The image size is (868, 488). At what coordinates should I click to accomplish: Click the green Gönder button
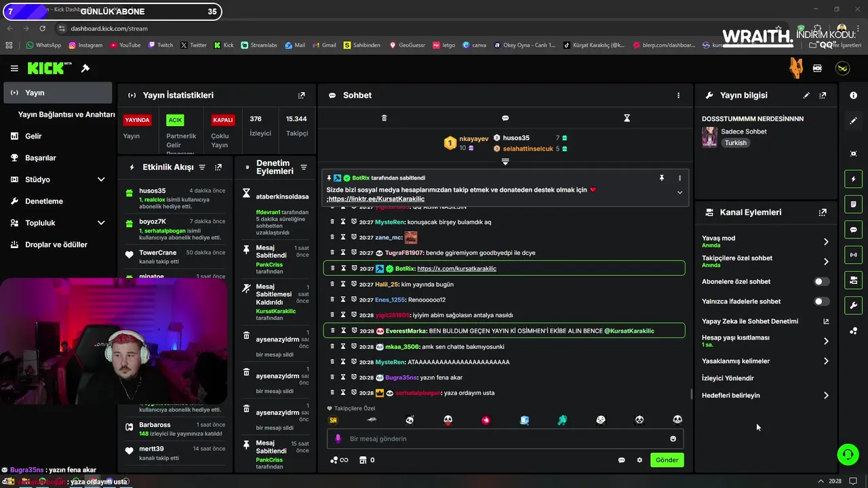tap(667, 460)
